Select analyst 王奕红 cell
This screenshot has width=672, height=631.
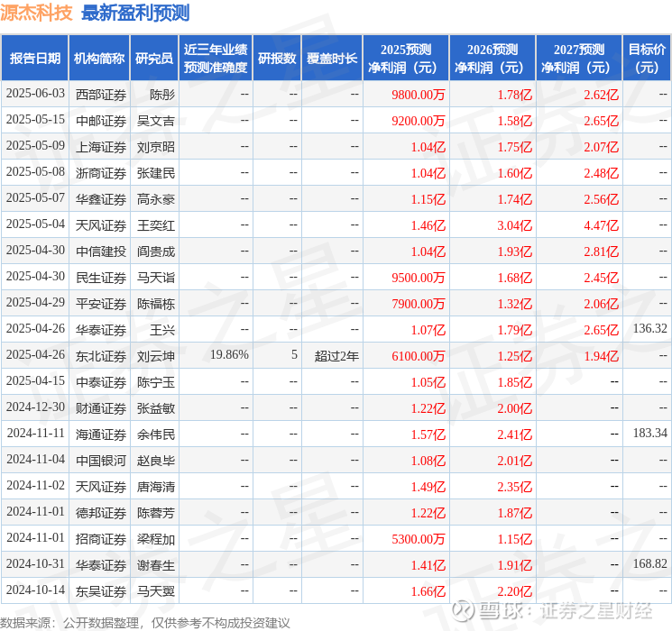pyautogui.click(x=155, y=225)
